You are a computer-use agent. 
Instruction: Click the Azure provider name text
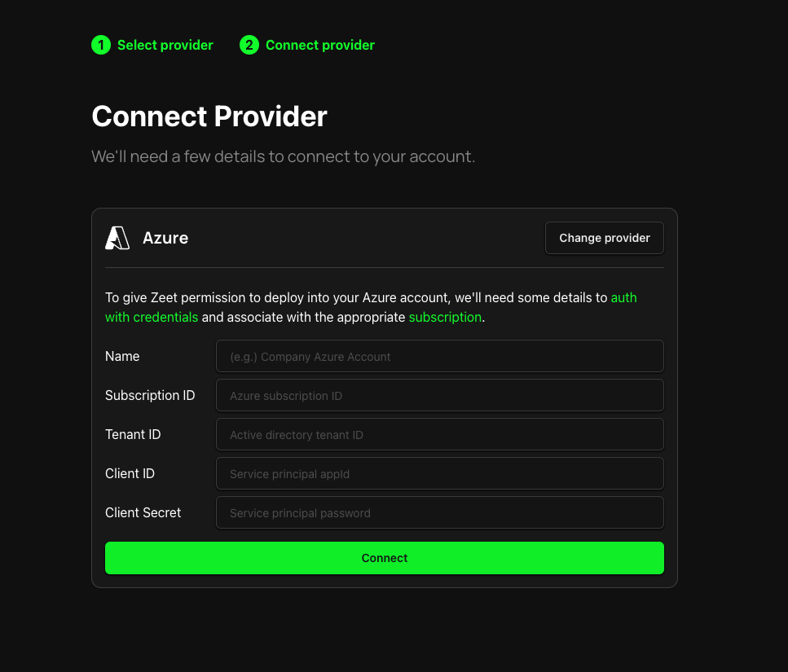point(165,238)
